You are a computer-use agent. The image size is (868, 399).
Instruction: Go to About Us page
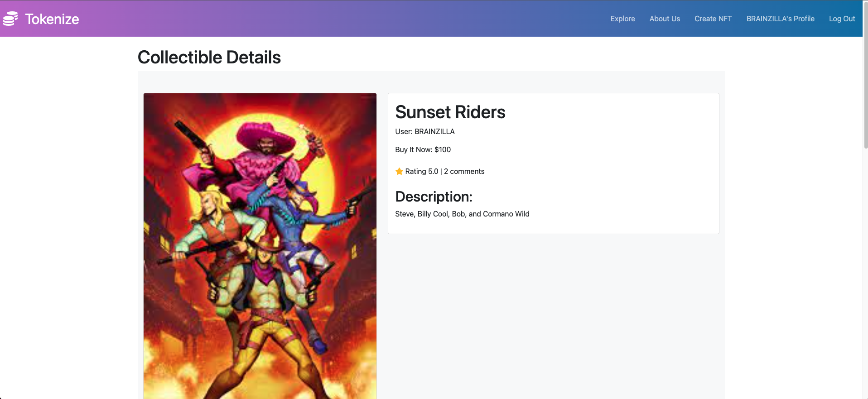click(x=665, y=19)
